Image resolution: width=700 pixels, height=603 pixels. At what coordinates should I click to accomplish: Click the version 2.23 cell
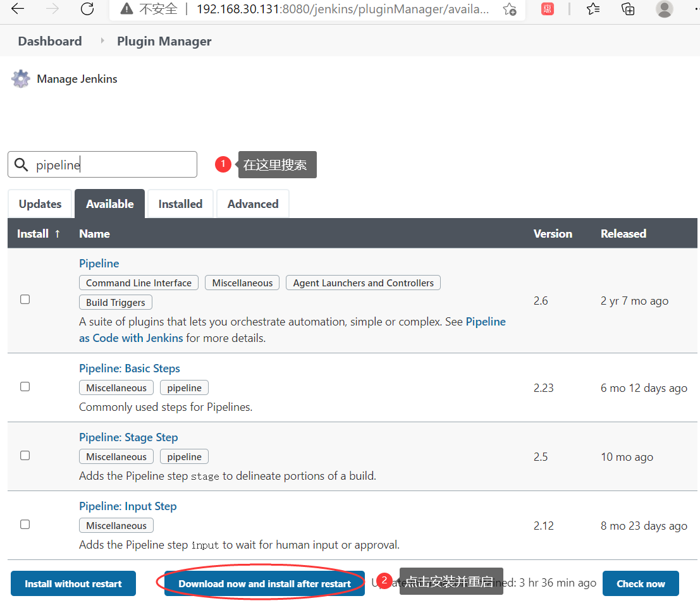coord(543,388)
